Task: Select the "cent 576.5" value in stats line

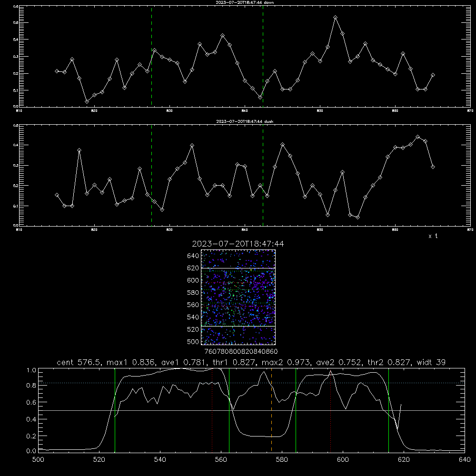Action: (x=79, y=362)
